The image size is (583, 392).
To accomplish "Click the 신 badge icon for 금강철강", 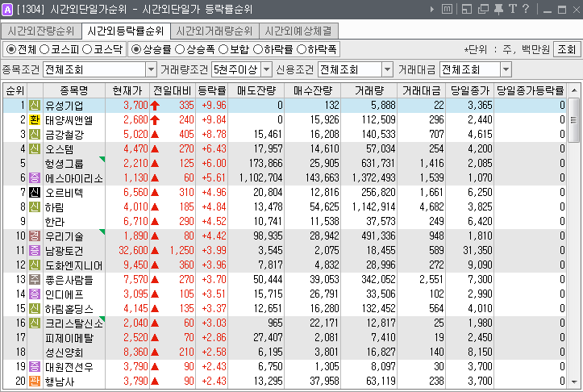I will point(35,134).
